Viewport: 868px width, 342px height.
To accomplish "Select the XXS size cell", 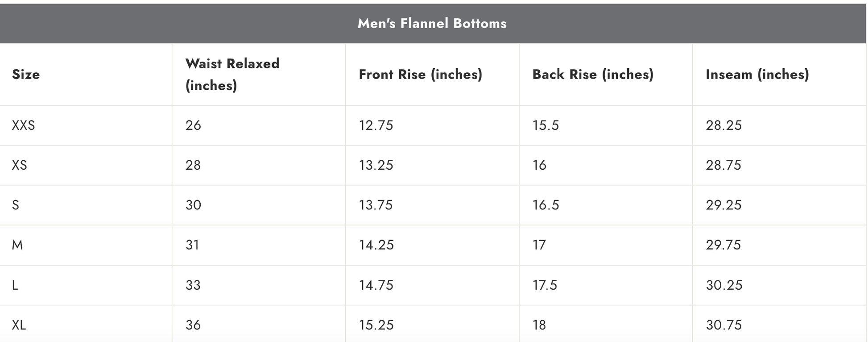I will (23, 125).
